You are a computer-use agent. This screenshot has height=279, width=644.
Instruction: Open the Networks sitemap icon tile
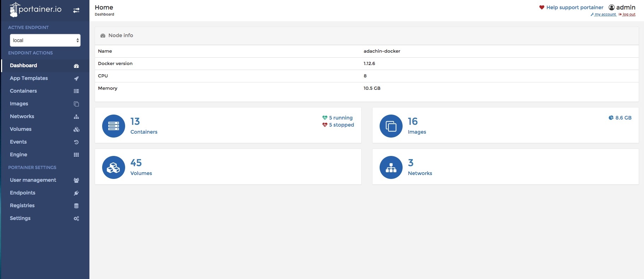coord(391,167)
